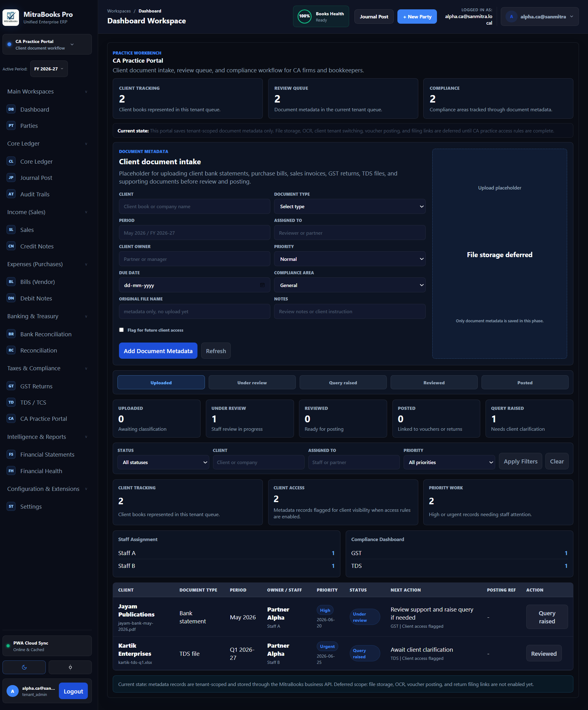Check Flag for future client access
588x710 pixels.
click(121, 330)
